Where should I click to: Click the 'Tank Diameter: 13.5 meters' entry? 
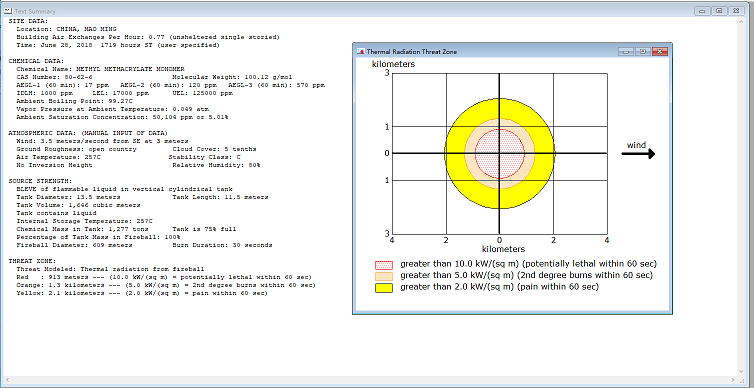pos(69,197)
